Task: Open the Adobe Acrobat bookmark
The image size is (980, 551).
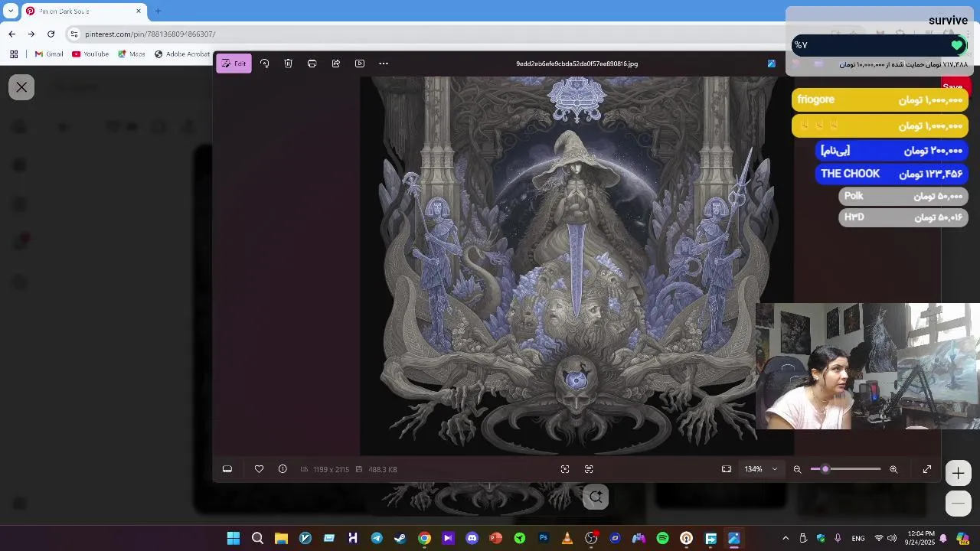Action: coord(182,54)
